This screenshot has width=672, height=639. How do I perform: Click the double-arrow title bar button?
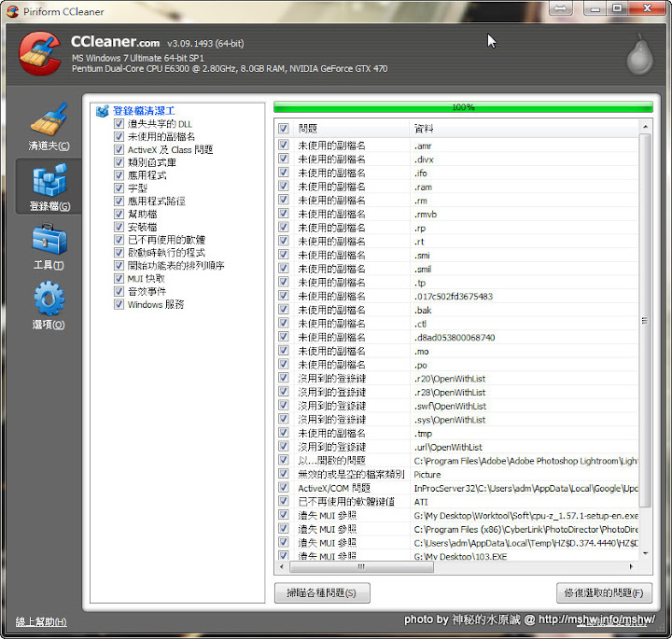[x=560, y=8]
